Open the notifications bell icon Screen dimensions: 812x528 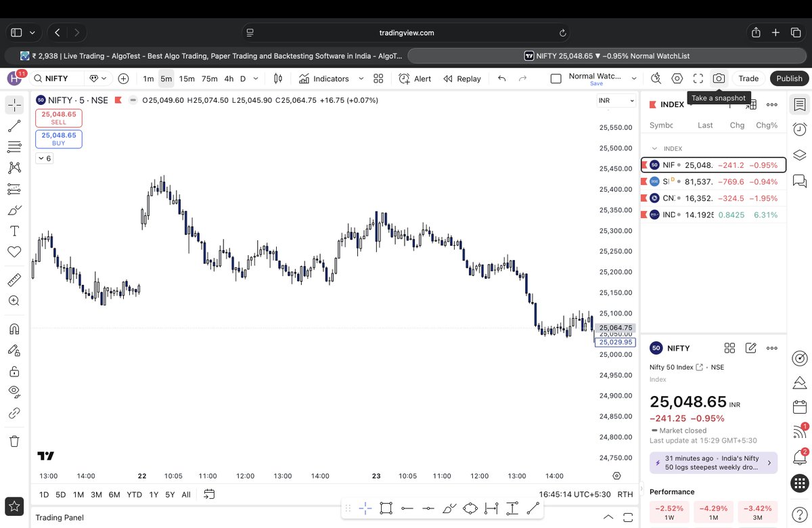(x=799, y=458)
